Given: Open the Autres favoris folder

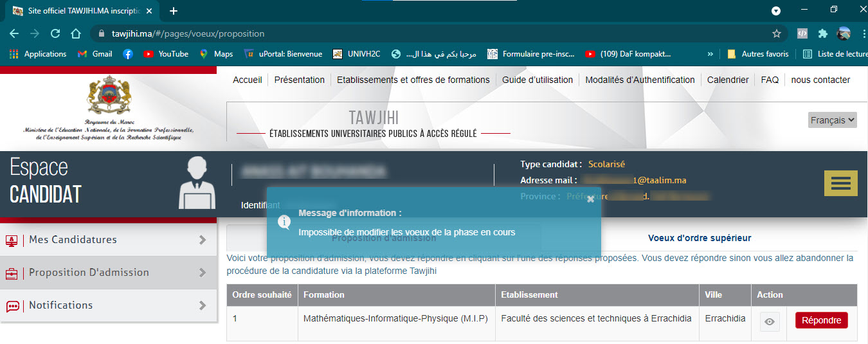Looking at the screenshot, I should 757,54.
